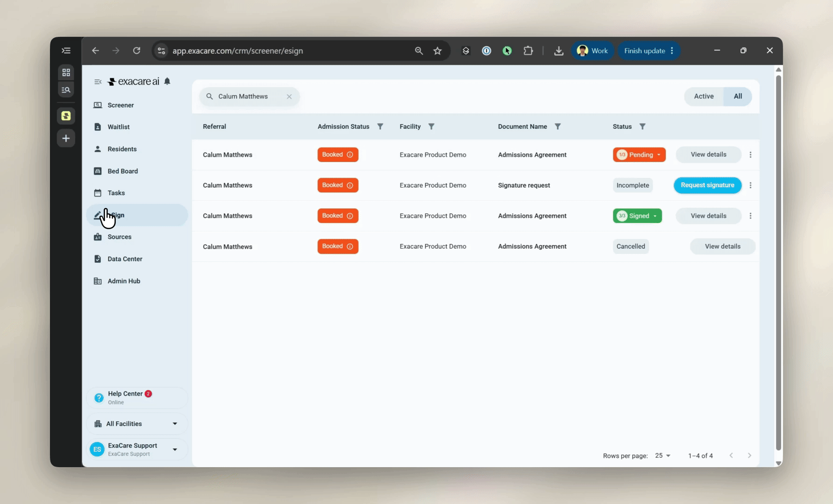Viewport: 833px width, 504px height.
Task: Switch to the All tab
Action: [x=738, y=97]
